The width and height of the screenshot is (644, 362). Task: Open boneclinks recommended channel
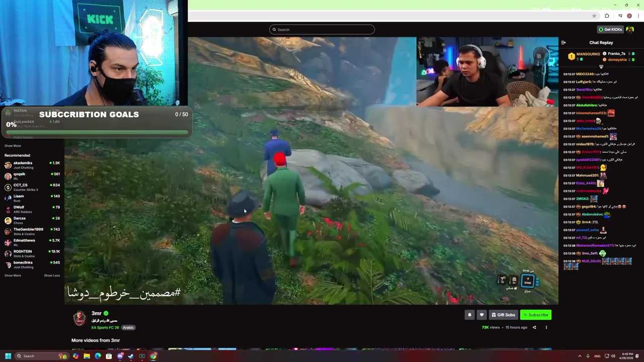click(32, 264)
